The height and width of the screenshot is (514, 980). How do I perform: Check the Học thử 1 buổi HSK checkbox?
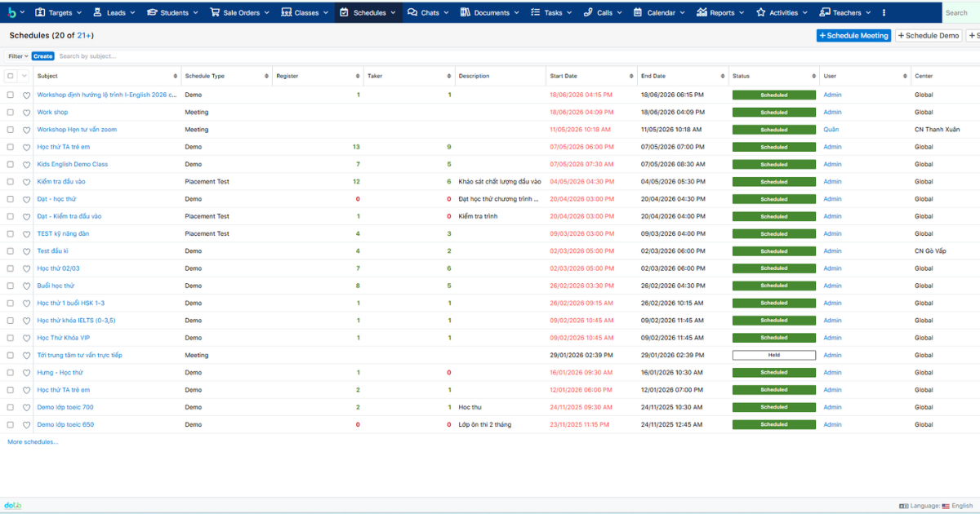click(x=11, y=304)
